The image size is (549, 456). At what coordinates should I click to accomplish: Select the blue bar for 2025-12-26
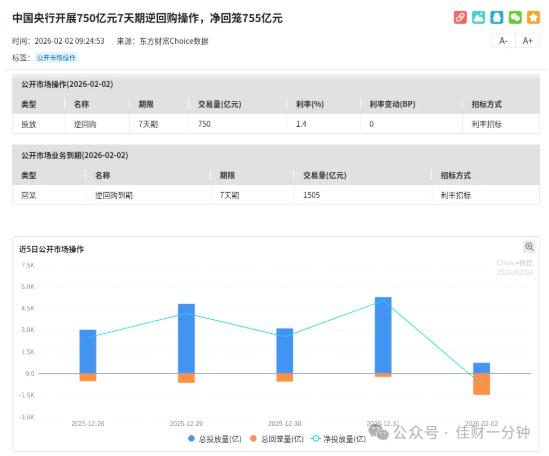(x=88, y=351)
